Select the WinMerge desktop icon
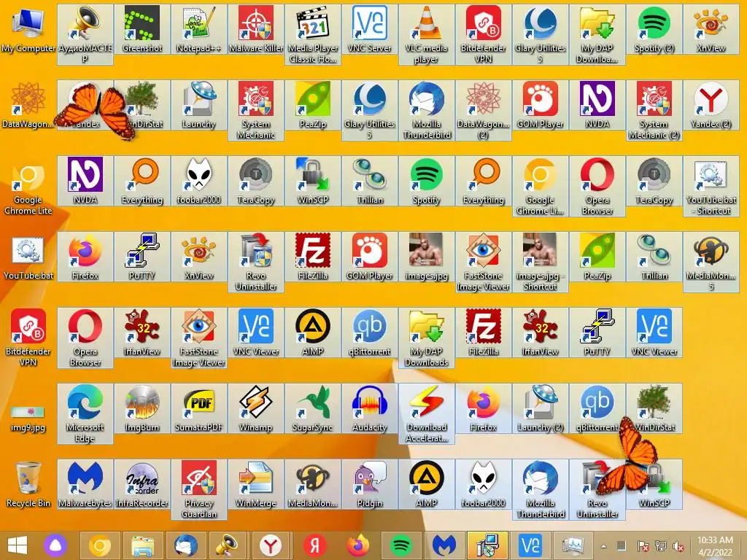Viewport: 747px width, 560px height. click(256, 484)
